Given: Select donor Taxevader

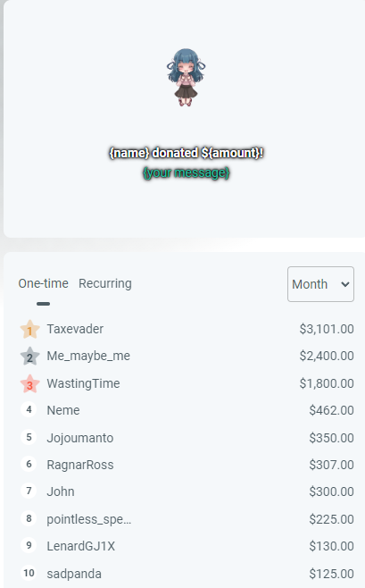Looking at the screenshot, I should coord(75,329).
